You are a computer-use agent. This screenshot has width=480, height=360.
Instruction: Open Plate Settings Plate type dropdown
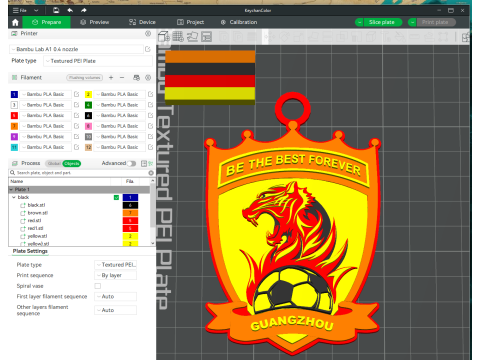click(116, 265)
